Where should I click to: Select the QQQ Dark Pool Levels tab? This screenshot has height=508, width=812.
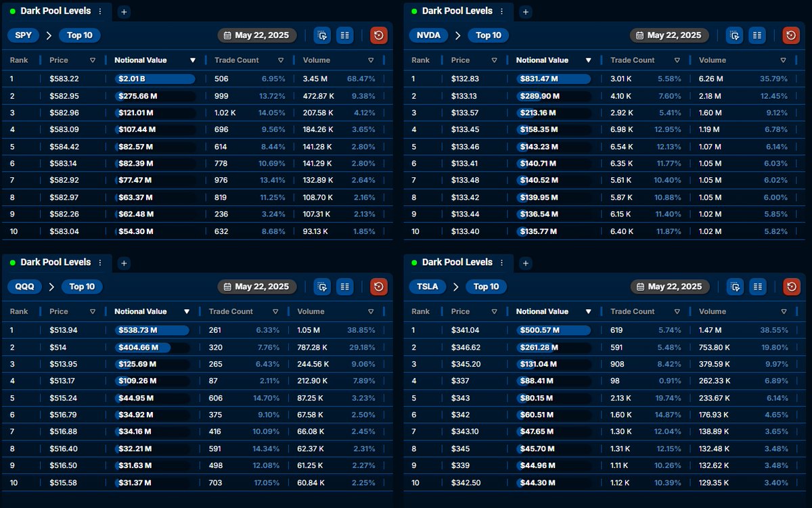tap(57, 262)
